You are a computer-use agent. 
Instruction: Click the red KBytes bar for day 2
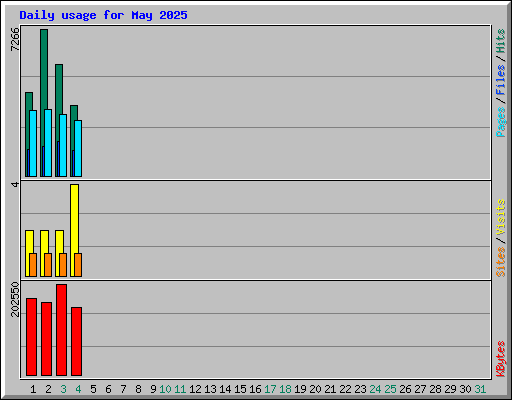coord(46,339)
